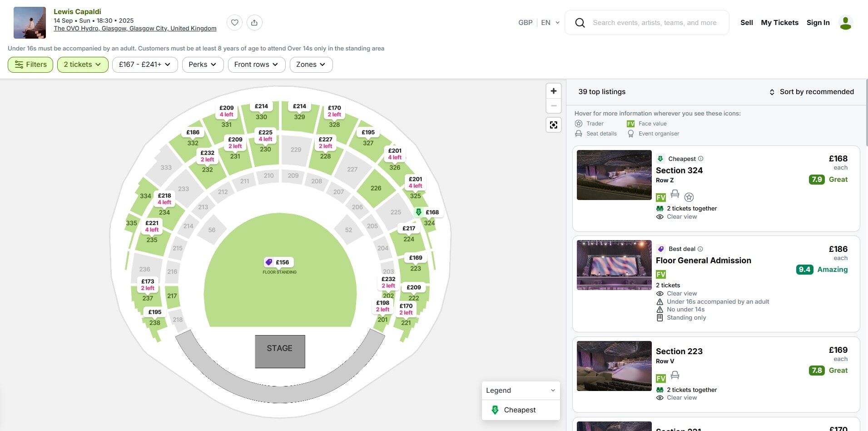Viewport: 868px width, 431px height.
Task: Open the Zones filter dropdown
Action: pos(311,65)
